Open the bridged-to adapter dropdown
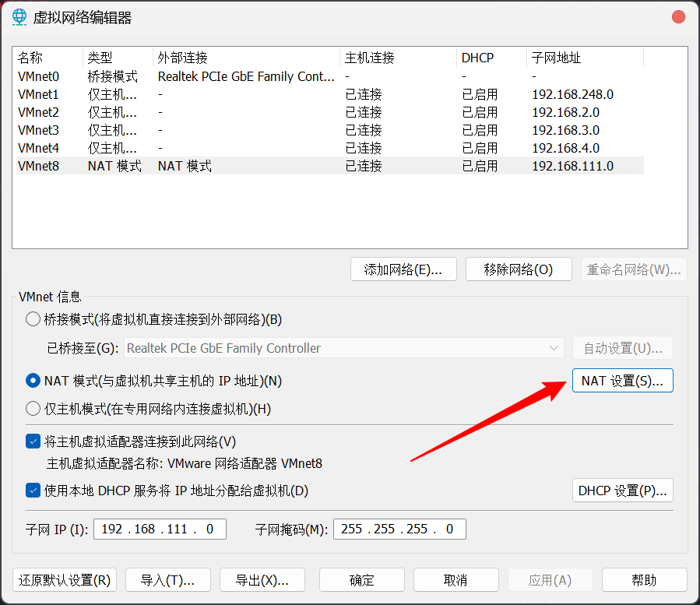Image resolution: width=700 pixels, height=605 pixels. [x=343, y=348]
